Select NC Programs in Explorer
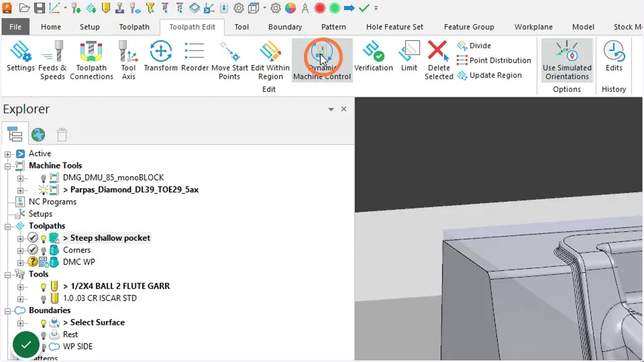 point(53,202)
